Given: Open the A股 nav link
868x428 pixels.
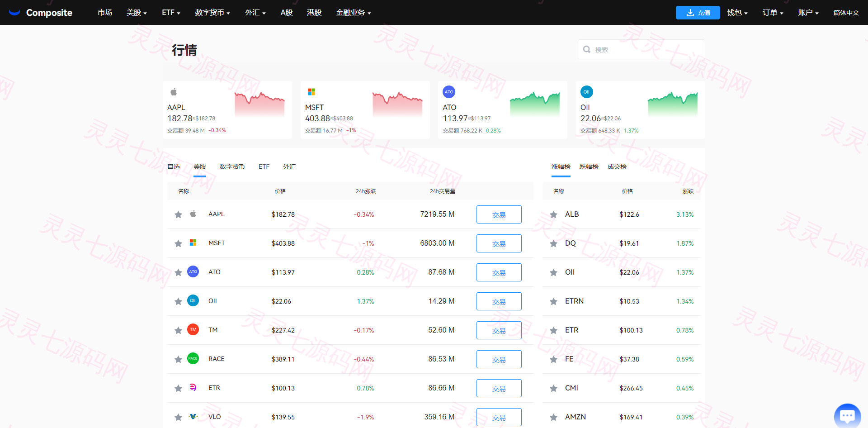Looking at the screenshot, I should coord(287,13).
